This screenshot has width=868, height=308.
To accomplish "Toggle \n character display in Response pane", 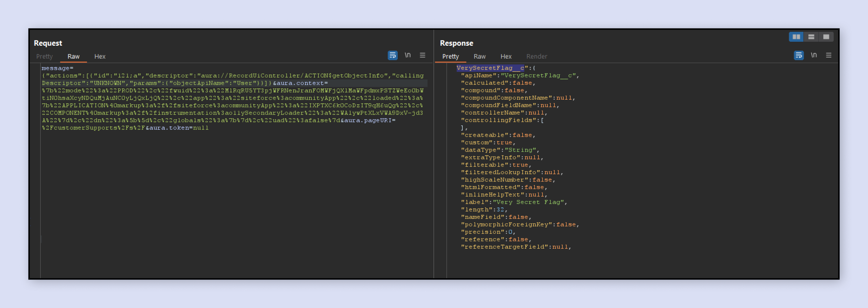I will pos(814,55).
